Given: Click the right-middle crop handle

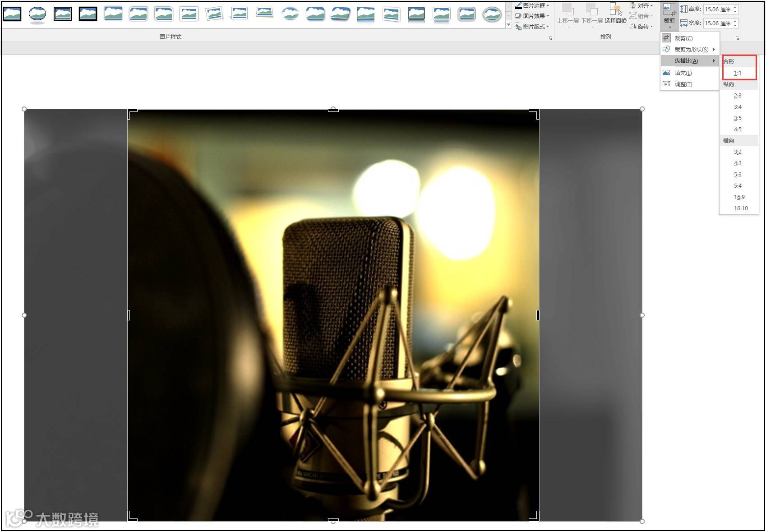Looking at the screenshot, I should pyautogui.click(x=538, y=315).
